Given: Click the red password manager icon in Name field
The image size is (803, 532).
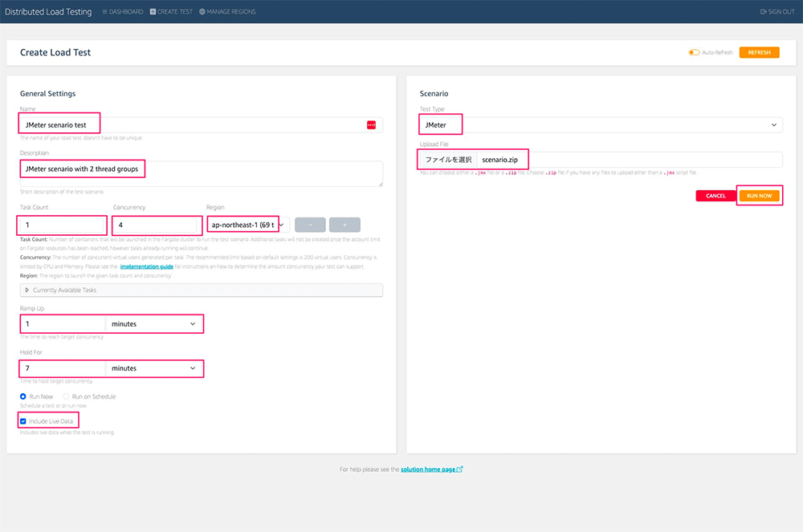Looking at the screenshot, I should tap(371, 124).
